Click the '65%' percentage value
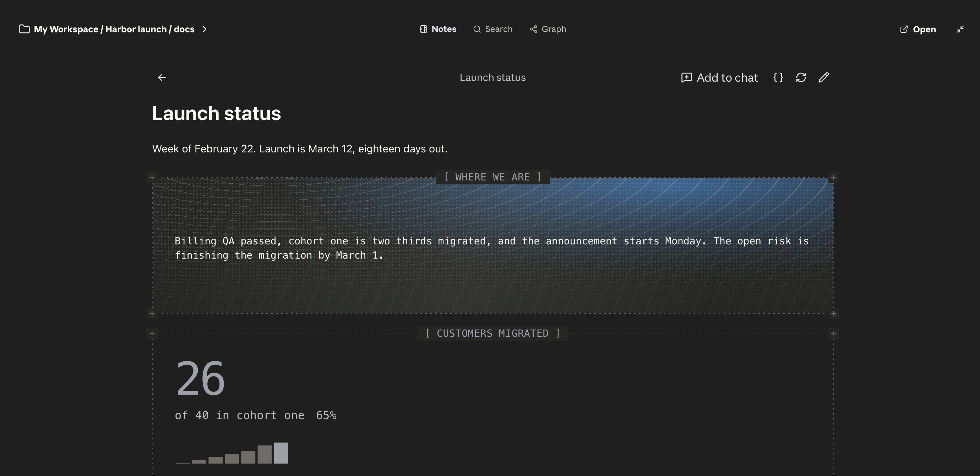980x476 pixels. point(326,416)
